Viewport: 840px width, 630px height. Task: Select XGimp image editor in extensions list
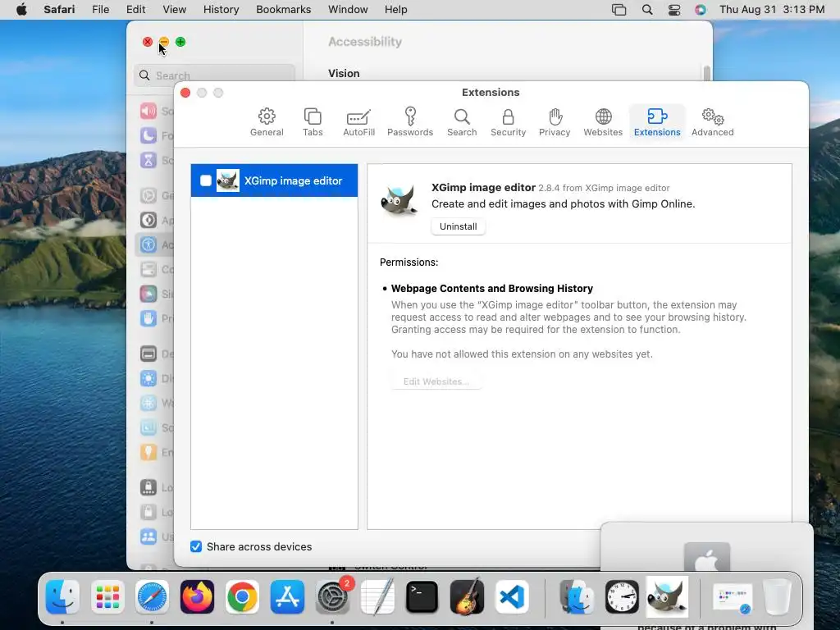[274, 180]
